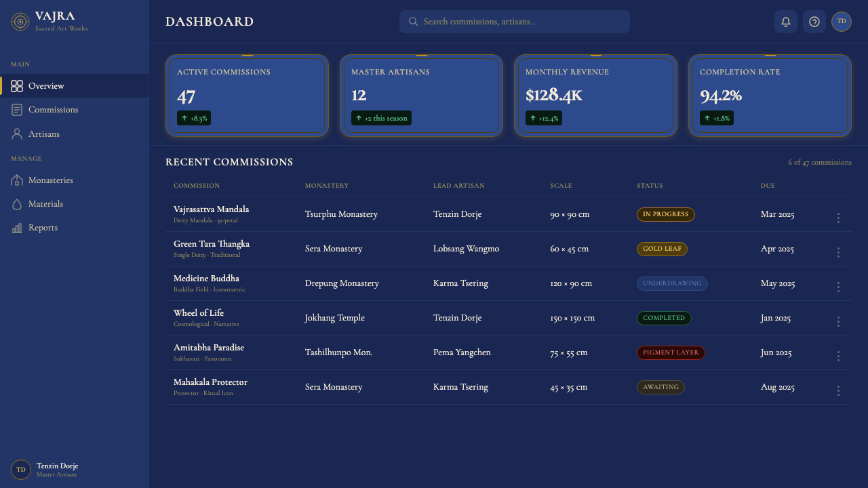Open the Vajrasattva Mandala commission

pos(212,209)
